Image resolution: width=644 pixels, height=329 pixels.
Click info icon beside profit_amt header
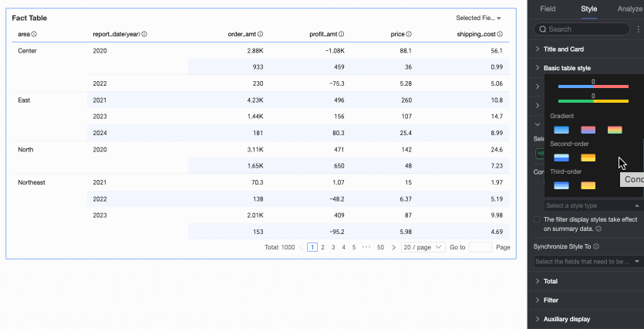342,35
